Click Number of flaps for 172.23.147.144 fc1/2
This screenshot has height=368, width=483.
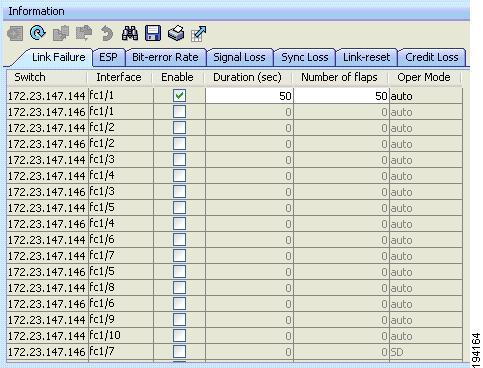point(341,128)
